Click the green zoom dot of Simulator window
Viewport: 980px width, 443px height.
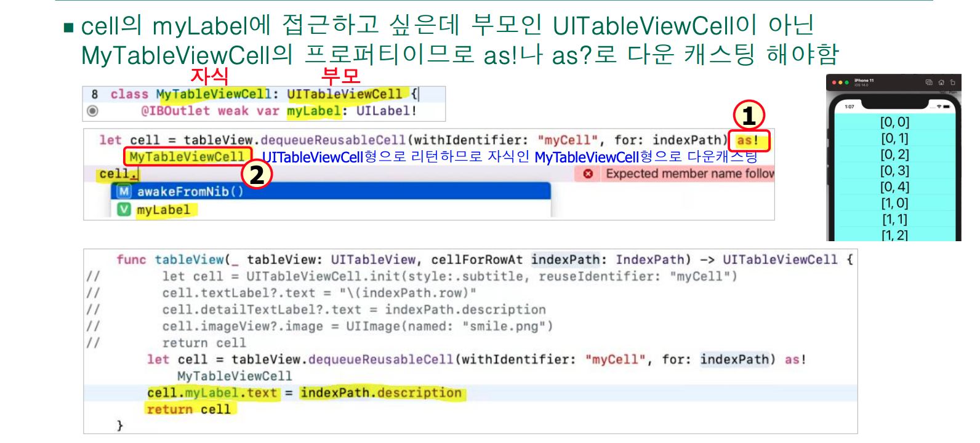point(847,82)
